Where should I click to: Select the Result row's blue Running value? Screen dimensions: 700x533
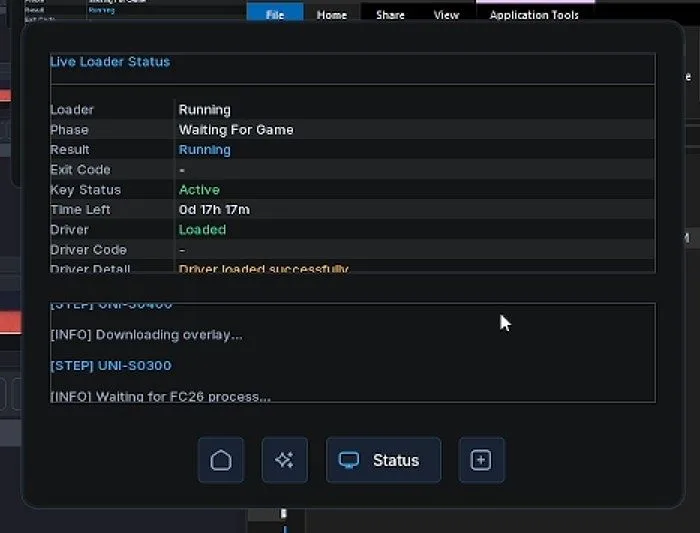pos(204,150)
